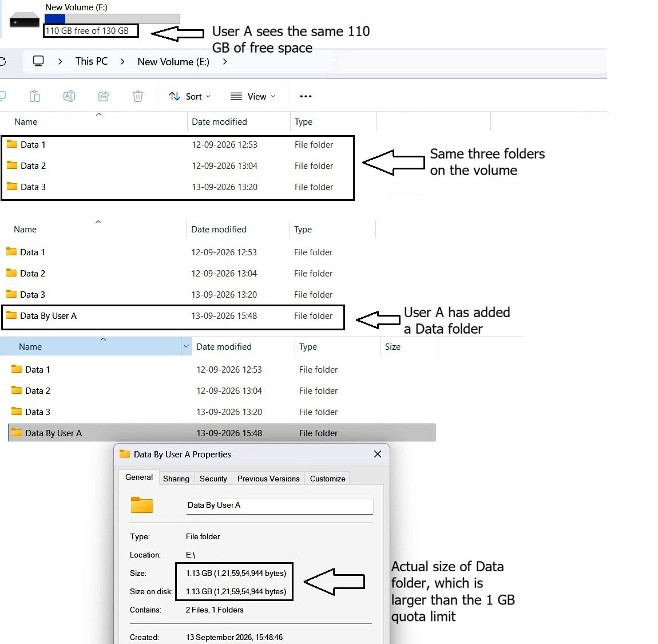Click the Size column header
Viewport: 658px width, 644px height.
(393, 347)
